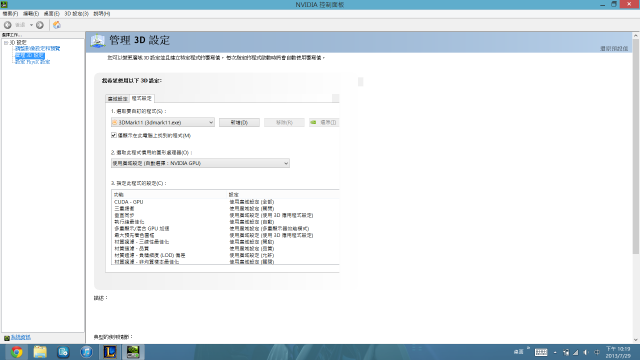Open the taskbar clock and date
This screenshot has height=360, width=640.
(x=618, y=352)
